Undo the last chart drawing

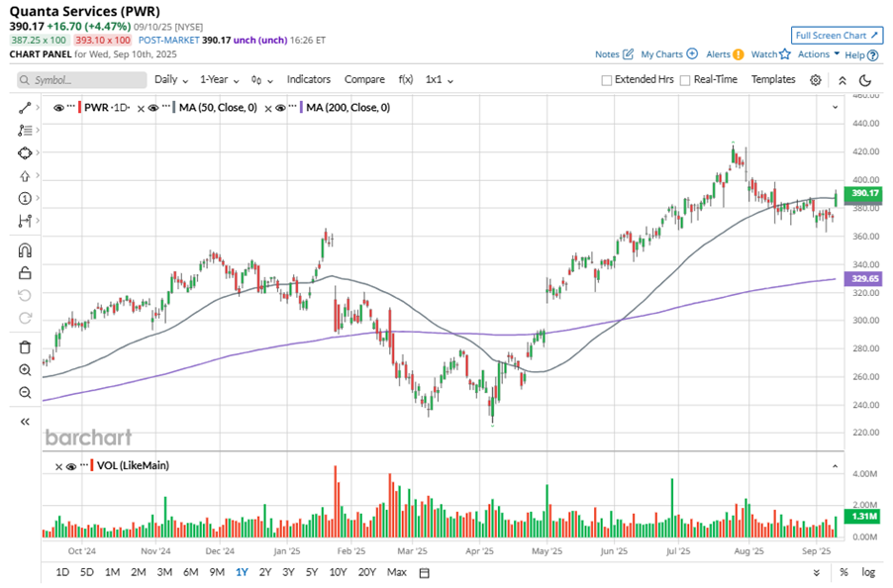click(25, 295)
